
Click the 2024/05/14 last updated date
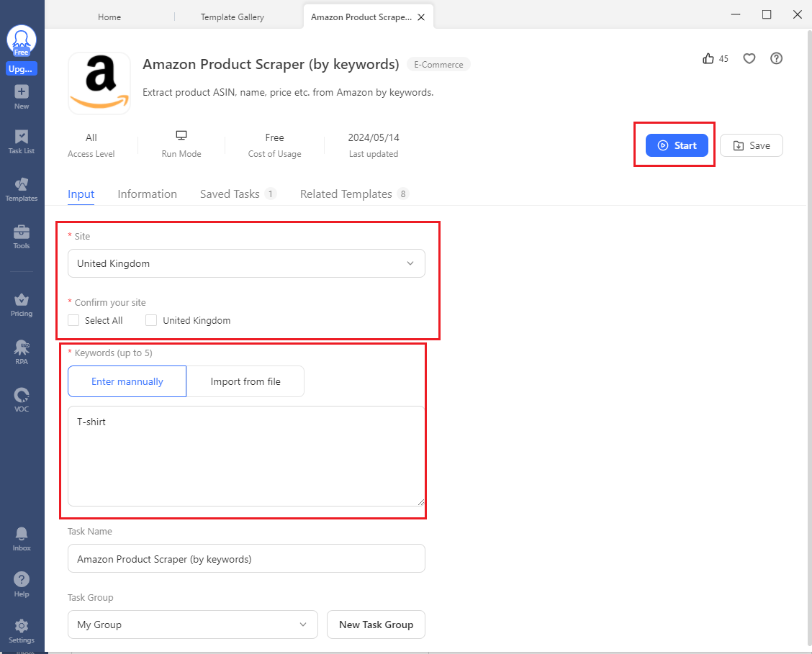374,137
